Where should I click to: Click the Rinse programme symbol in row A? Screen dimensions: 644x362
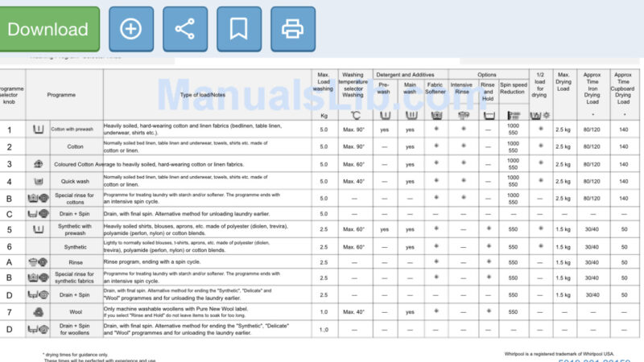[x=37, y=262]
